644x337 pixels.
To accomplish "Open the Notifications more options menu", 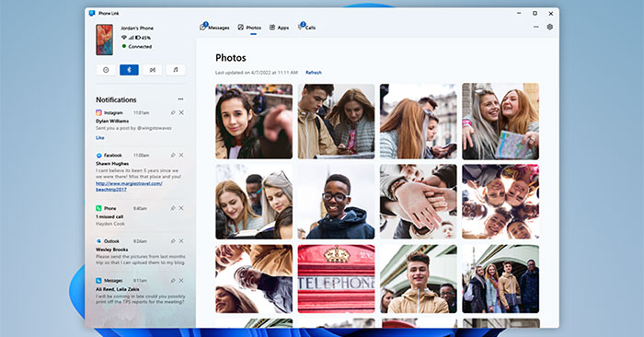I will pos(180,99).
